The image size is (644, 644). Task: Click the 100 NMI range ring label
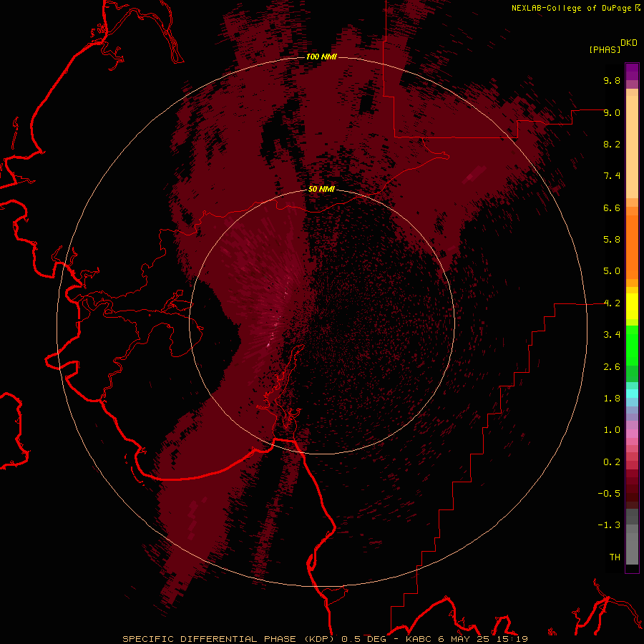coord(321,57)
